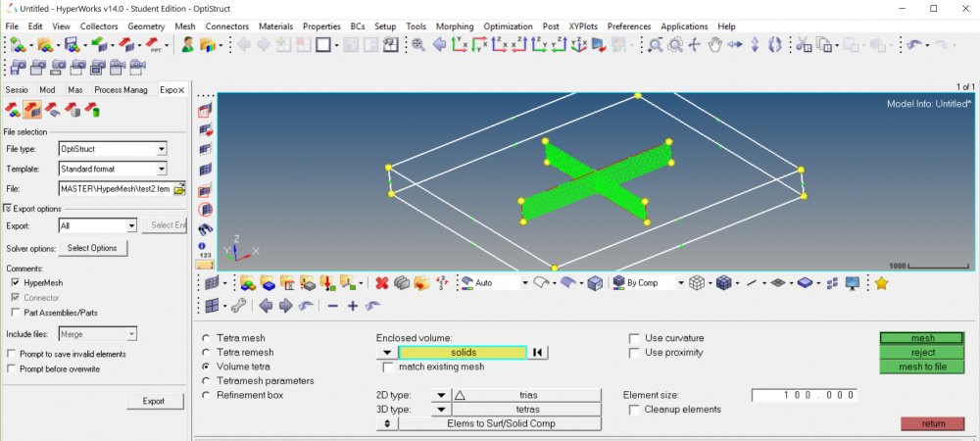Enable Part Assemblies/Parts checkbox
The image size is (980, 441).
point(15,313)
